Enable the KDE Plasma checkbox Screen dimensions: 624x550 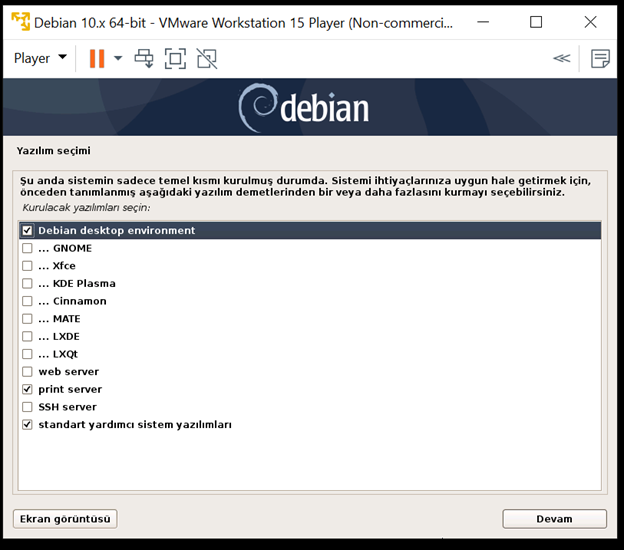[x=27, y=283]
